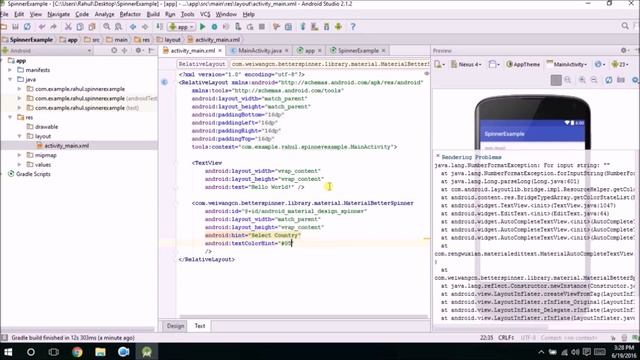640x360 pixels.
Task: Click the Preview panel settings gear
Action: point(624,51)
